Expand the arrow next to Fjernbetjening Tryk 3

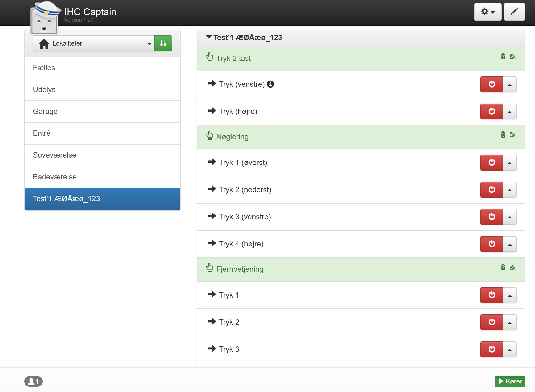[x=509, y=349]
